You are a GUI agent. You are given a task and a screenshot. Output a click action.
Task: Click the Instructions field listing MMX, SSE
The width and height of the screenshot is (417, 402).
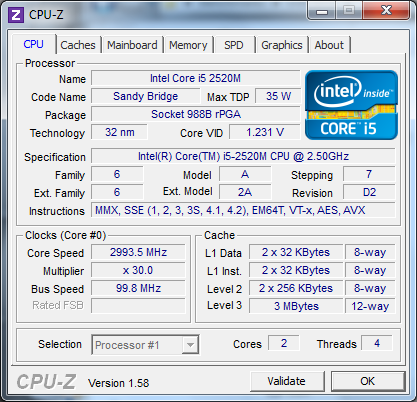[243, 210]
